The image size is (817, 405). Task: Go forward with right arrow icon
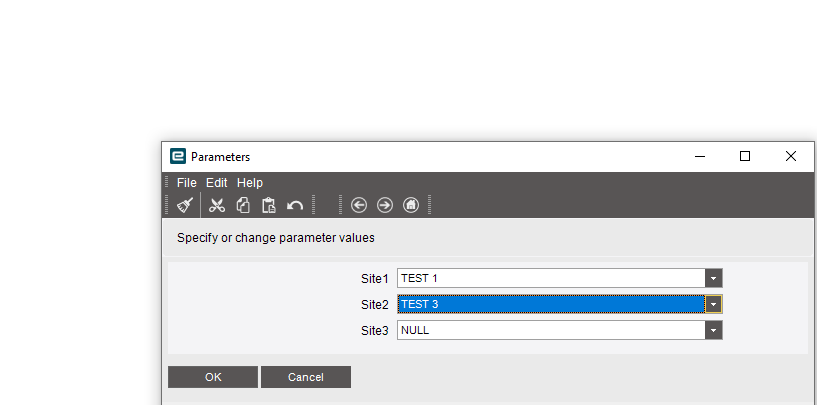point(385,205)
